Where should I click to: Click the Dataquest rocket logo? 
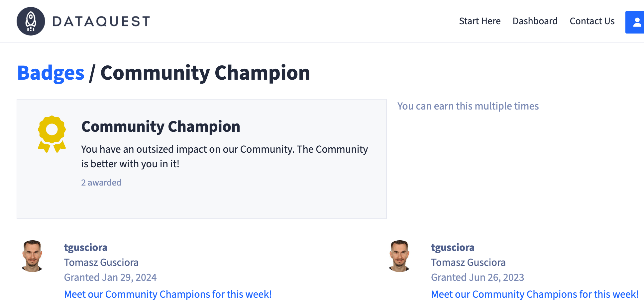(x=31, y=21)
